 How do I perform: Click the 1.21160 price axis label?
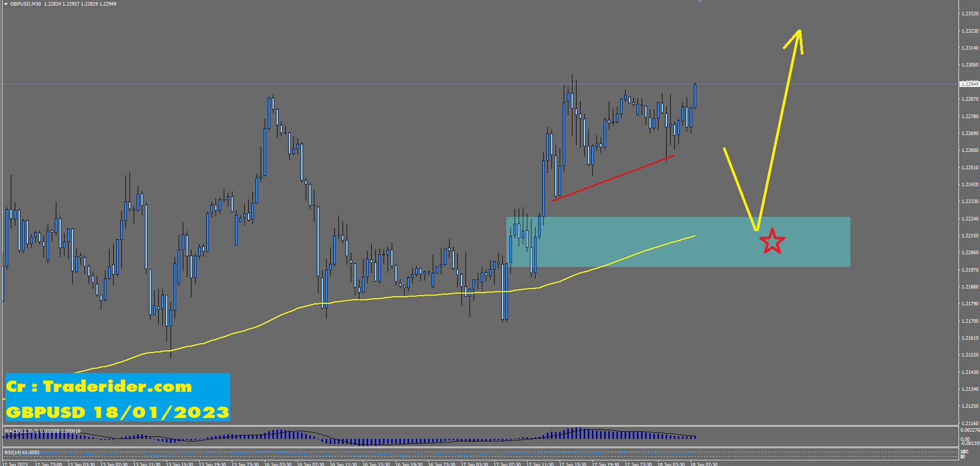[970, 423]
